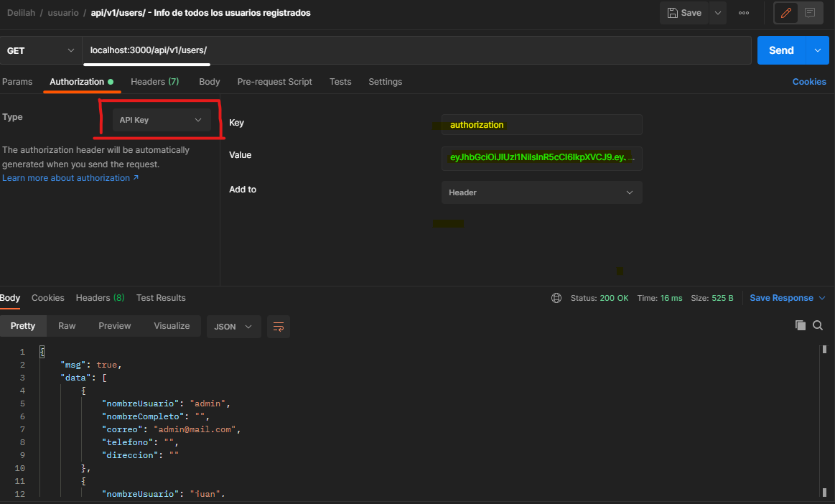Click the "nombreCompleto" line
Viewport: 835px width, 504px height.
pos(156,416)
